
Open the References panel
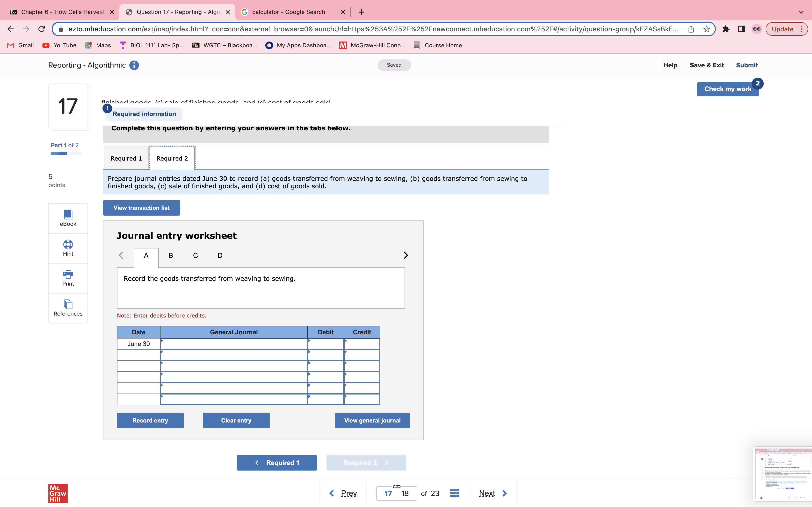[x=68, y=308]
